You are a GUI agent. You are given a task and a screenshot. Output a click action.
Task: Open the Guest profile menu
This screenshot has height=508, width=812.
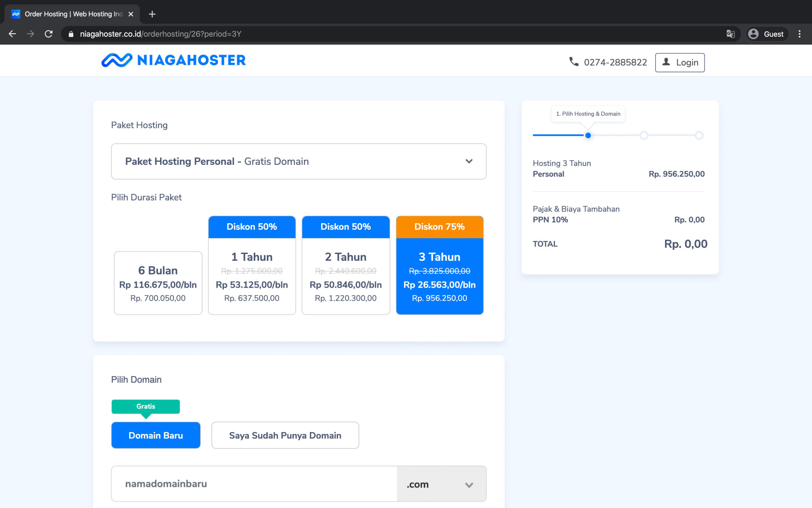pos(767,34)
